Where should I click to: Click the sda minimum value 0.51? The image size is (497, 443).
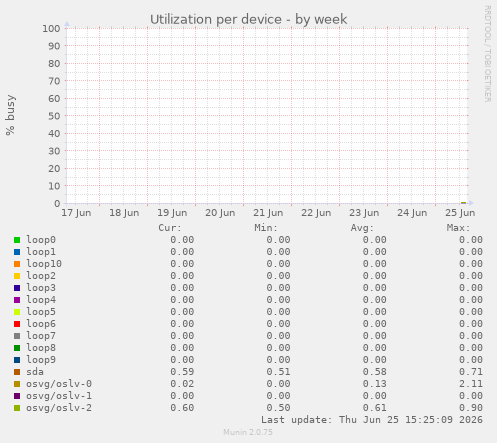(x=278, y=372)
